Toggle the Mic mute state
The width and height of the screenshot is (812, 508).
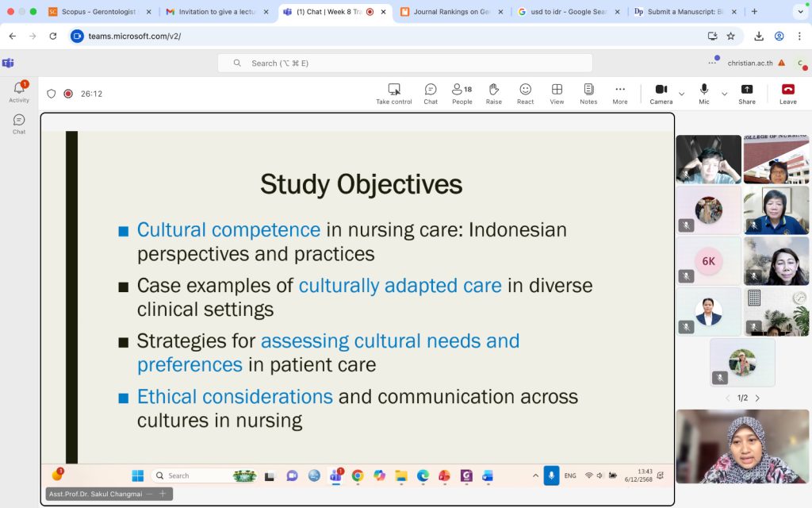[x=703, y=93]
